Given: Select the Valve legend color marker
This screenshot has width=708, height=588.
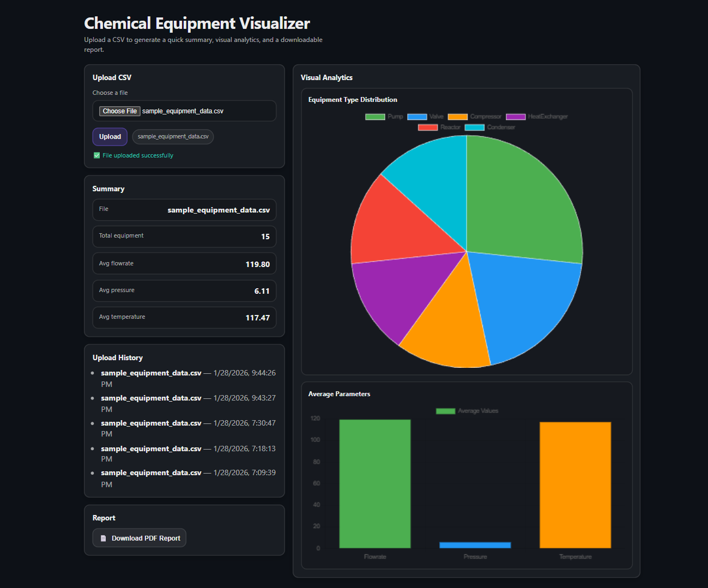Looking at the screenshot, I should point(417,116).
